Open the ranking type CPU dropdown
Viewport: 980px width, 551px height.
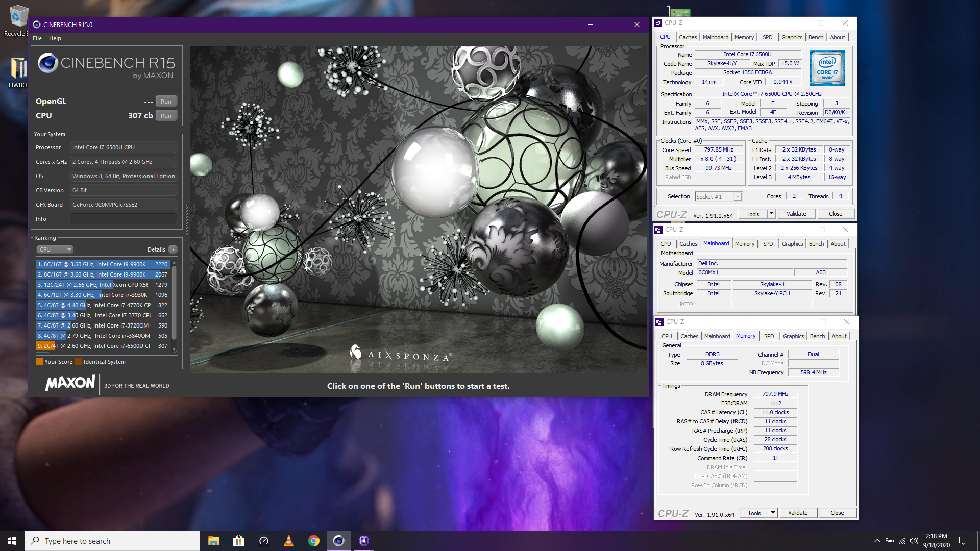[x=55, y=249]
